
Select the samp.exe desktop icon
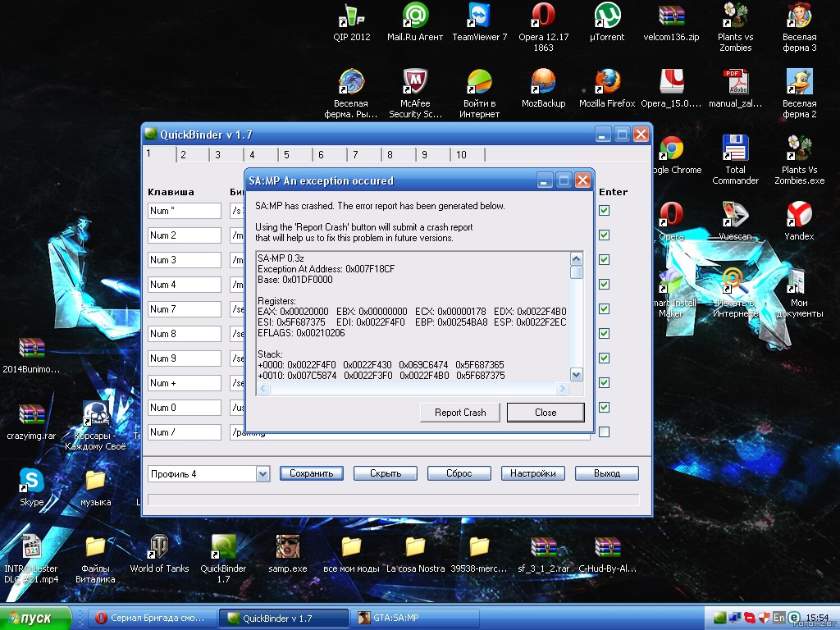click(x=288, y=554)
